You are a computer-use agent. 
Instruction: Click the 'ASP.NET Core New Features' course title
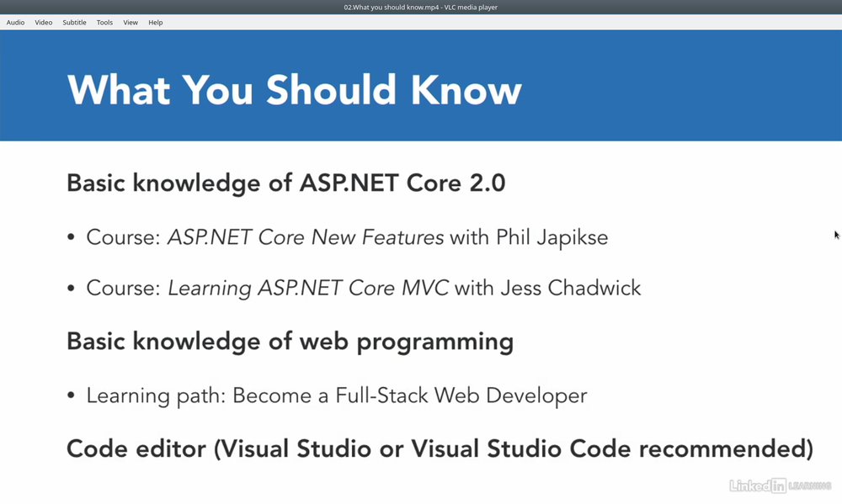pyautogui.click(x=306, y=237)
